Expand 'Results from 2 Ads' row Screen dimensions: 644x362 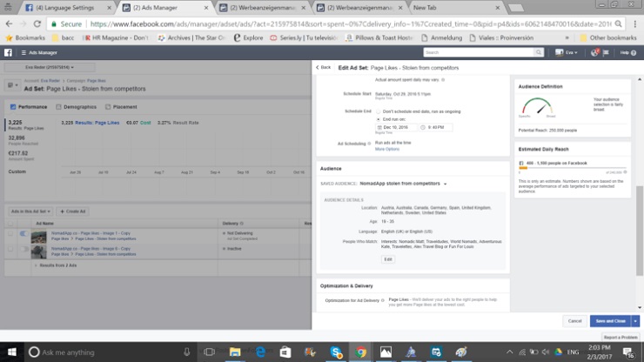tap(56, 265)
